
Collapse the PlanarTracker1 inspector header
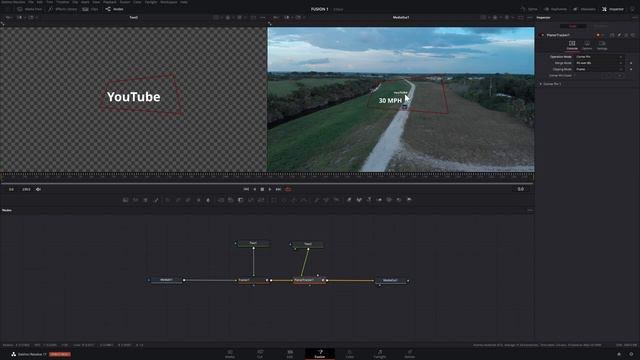pos(558,35)
